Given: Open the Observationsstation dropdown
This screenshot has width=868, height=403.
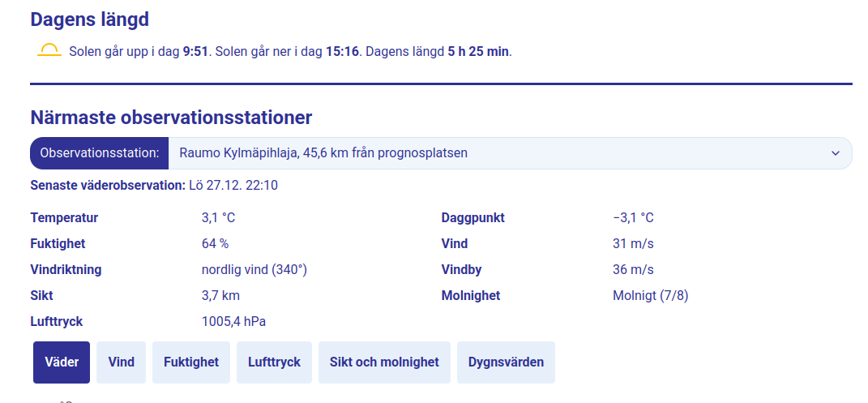Looking at the screenshot, I should 441,152.
